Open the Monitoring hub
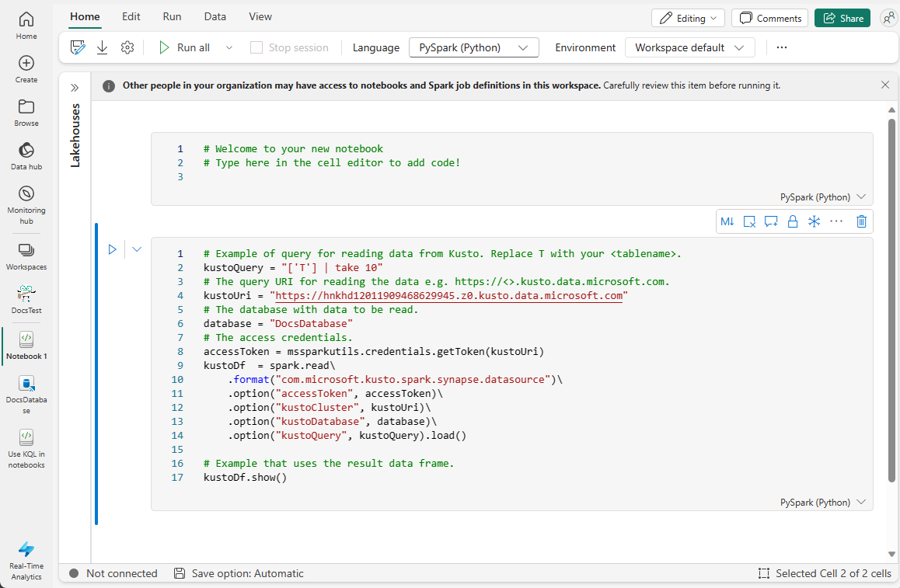The width and height of the screenshot is (900, 588). (x=26, y=205)
